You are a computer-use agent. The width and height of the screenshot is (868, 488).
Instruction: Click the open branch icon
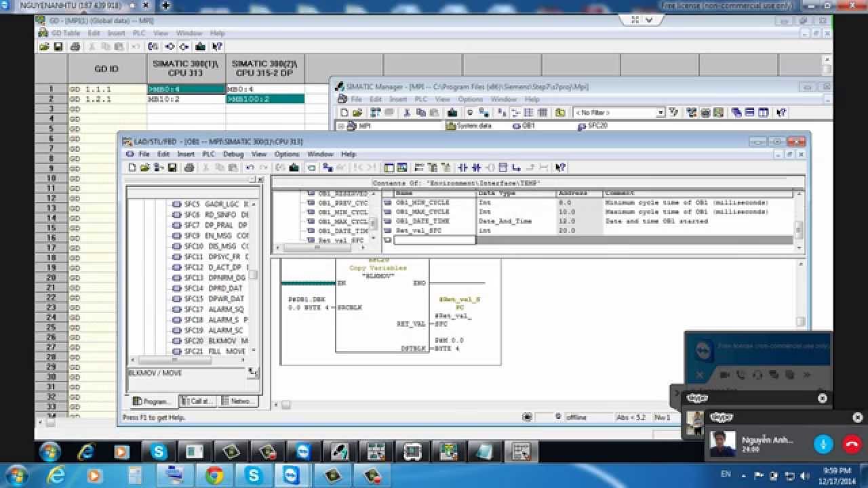(517, 167)
